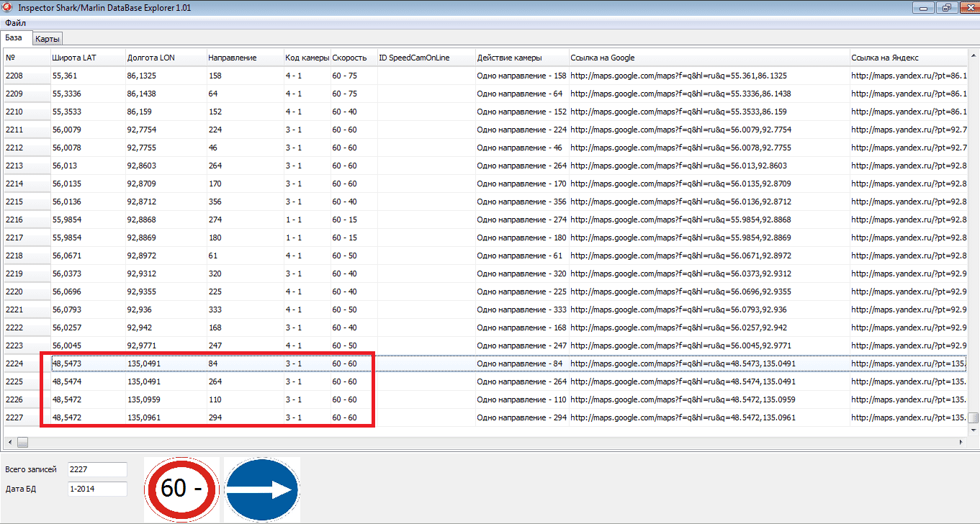Click the Ссылка на Google column header
The height and width of the screenshot is (524, 980).
tap(602, 58)
